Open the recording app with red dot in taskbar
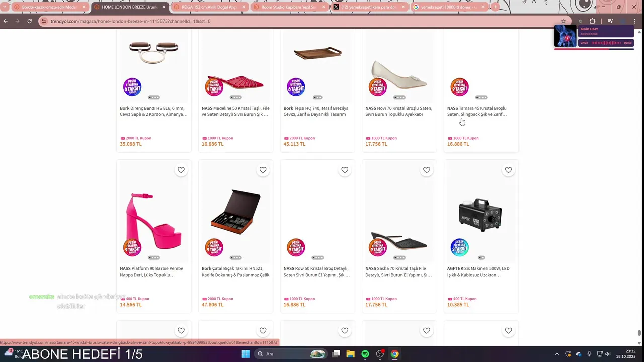The height and width of the screenshot is (362, 644). pos(380,354)
